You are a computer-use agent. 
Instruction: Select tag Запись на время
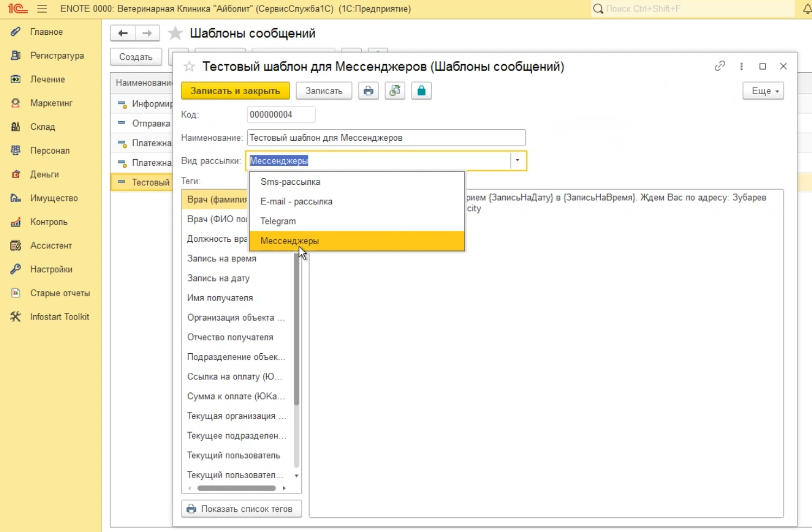coord(237,259)
